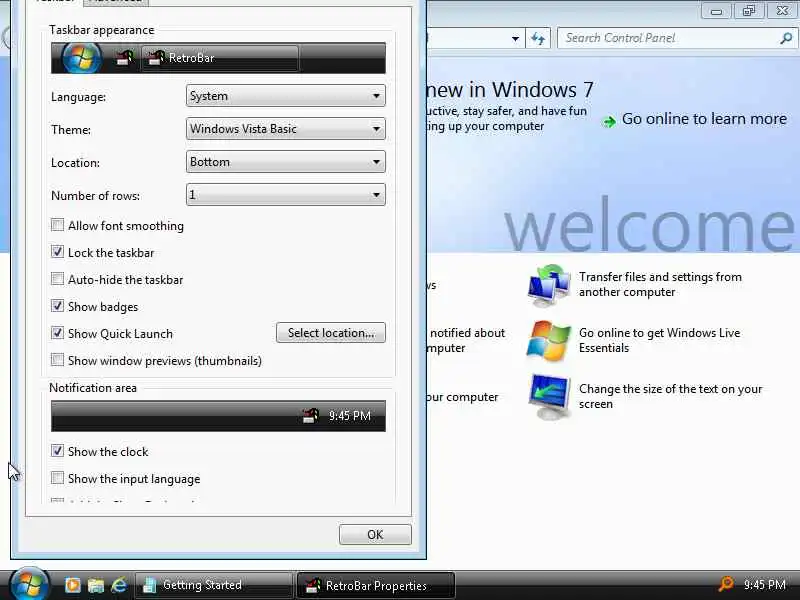Click RetroBar Properties taskbar button
Image resolution: width=800 pixels, height=600 pixels.
click(x=376, y=585)
